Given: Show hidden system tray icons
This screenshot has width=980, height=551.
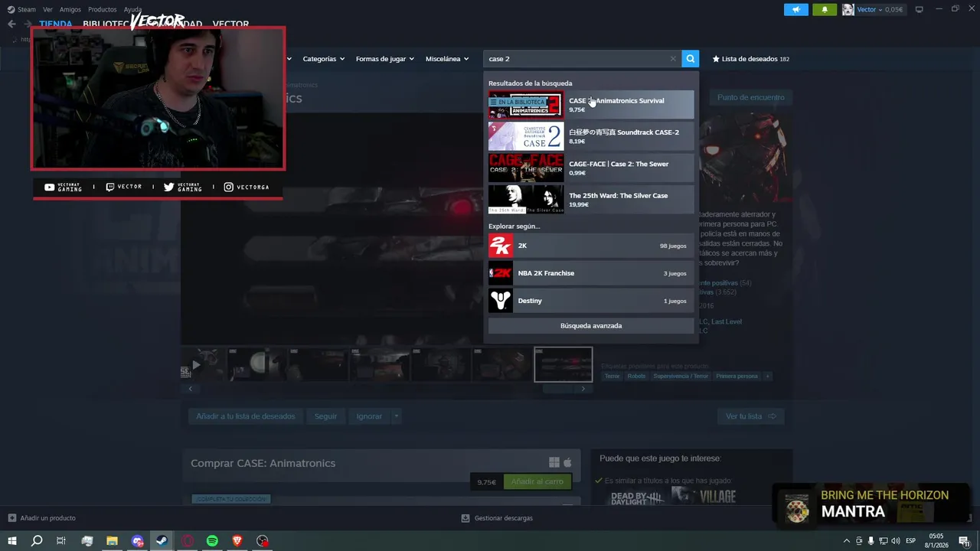Looking at the screenshot, I should click(846, 541).
